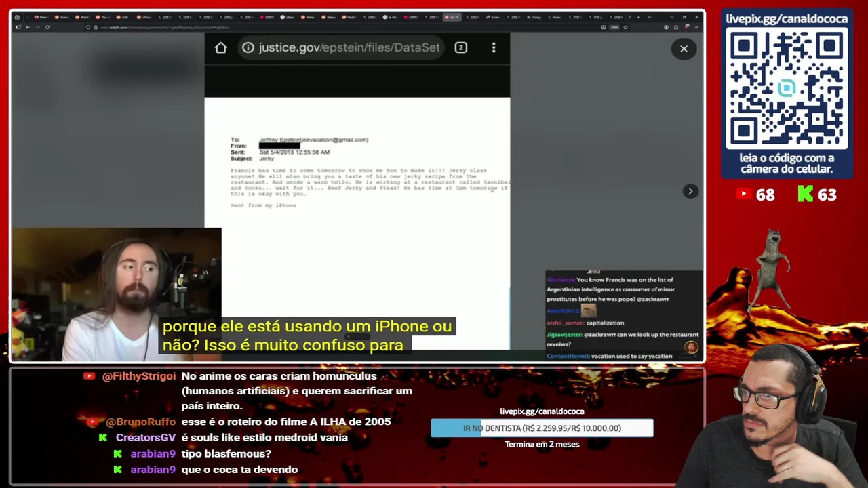This screenshot has height=488, width=868.
Task: Click the shield icon beside address bar
Action: tap(88, 27)
